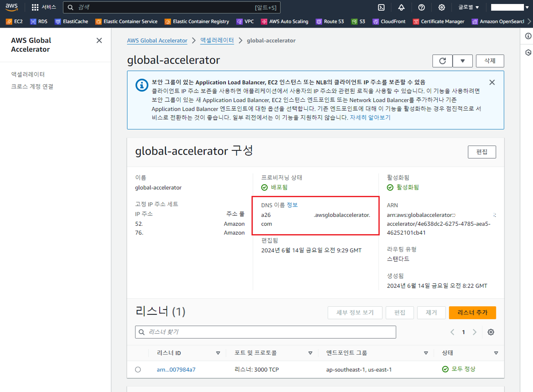The width and height of the screenshot is (533, 392).
Task: Click the notifications bell icon
Action: (401, 7)
